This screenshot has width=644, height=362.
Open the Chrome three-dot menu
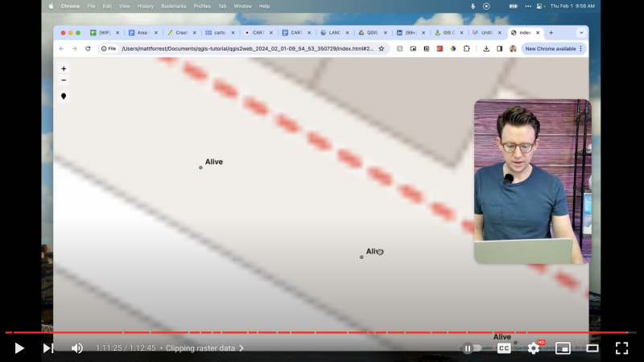(580, 48)
